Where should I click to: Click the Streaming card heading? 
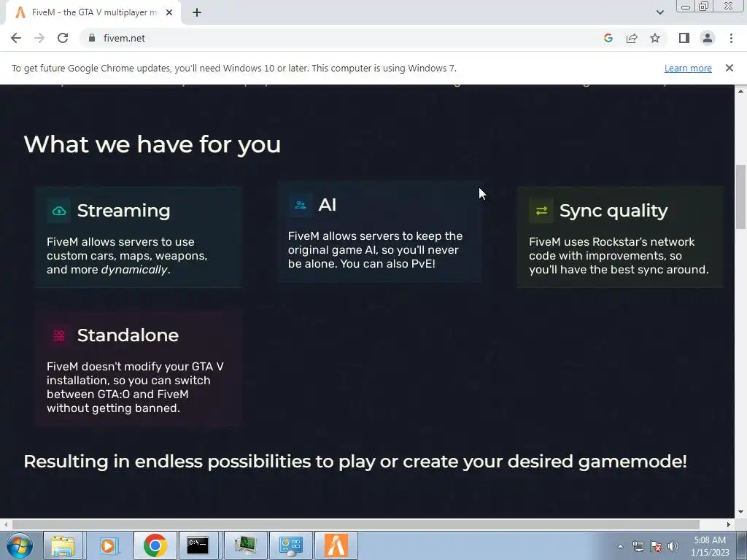click(123, 211)
